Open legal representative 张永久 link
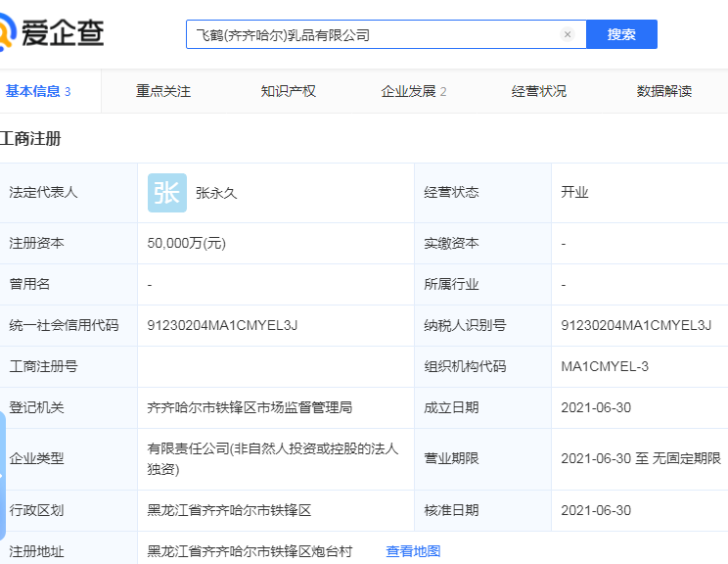This screenshot has height=564, width=728. (x=216, y=193)
